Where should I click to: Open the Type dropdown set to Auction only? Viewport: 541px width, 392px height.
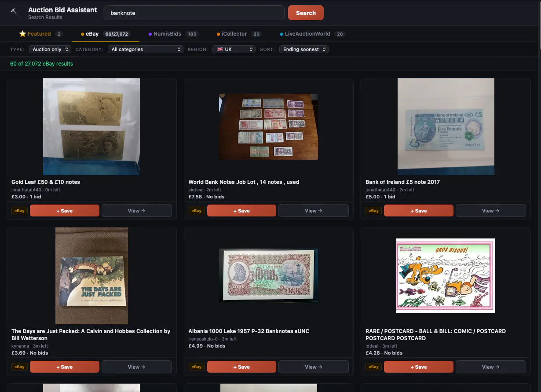tap(50, 49)
